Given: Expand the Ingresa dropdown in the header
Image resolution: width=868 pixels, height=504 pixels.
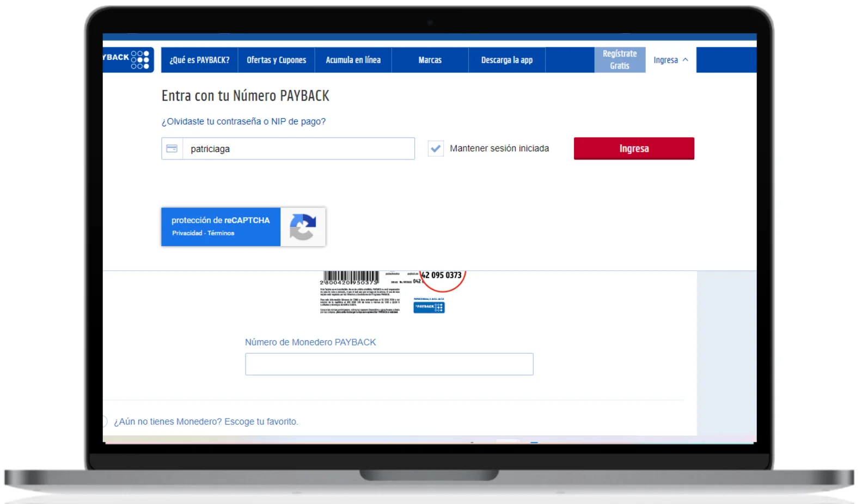Looking at the screenshot, I should point(670,60).
